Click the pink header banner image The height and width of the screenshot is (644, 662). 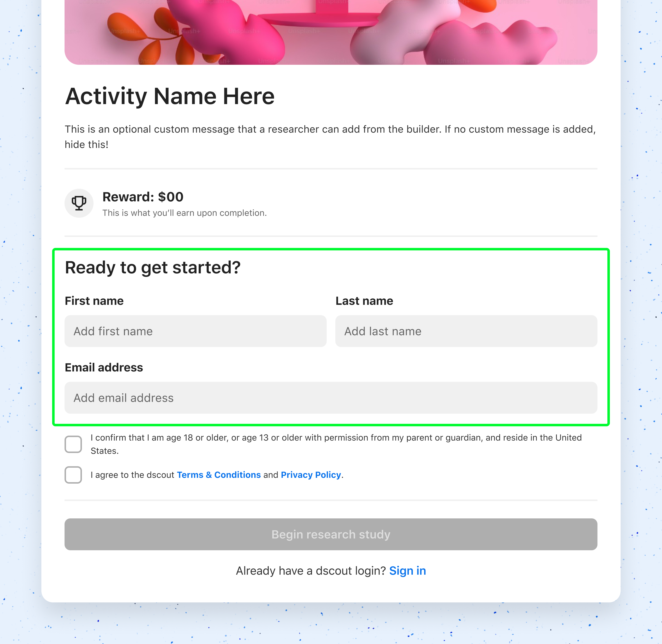click(x=331, y=32)
